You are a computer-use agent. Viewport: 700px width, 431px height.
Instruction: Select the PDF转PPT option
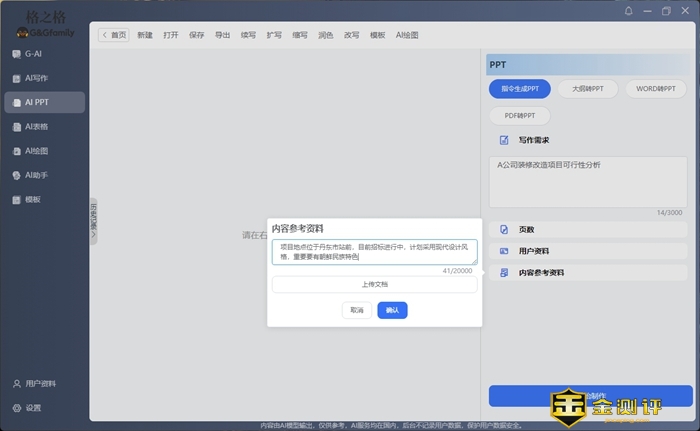[x=520, y=116]
